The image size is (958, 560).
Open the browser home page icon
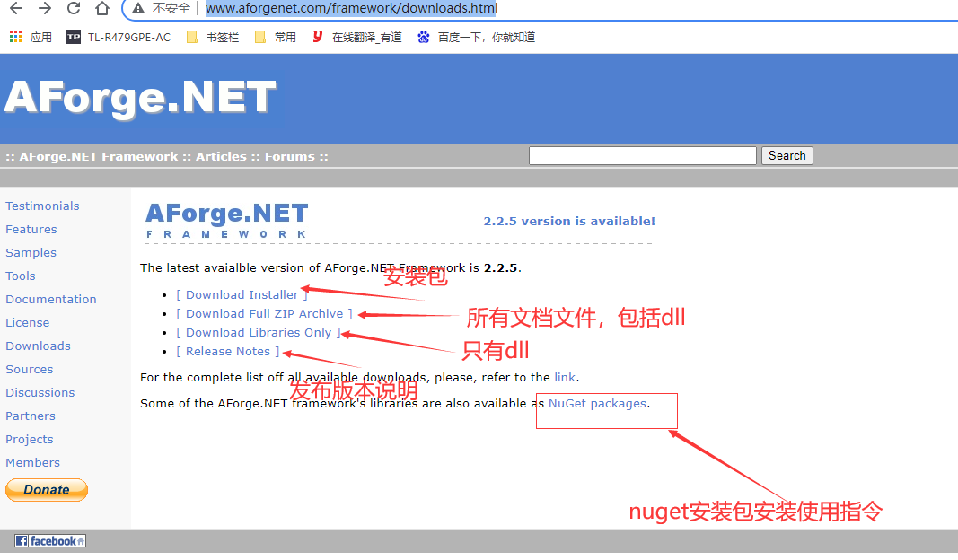[102, 8]
